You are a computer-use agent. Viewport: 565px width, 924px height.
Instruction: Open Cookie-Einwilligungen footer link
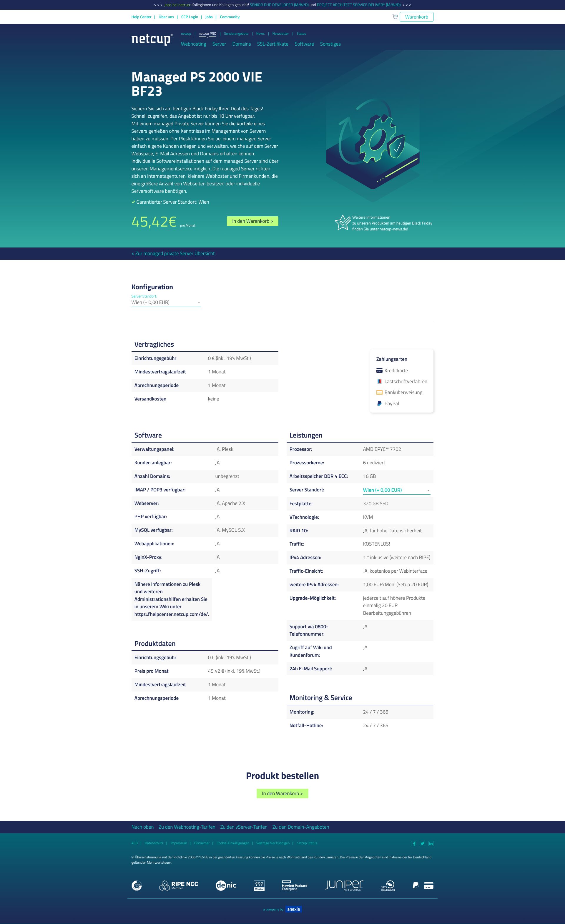(233, 843)
